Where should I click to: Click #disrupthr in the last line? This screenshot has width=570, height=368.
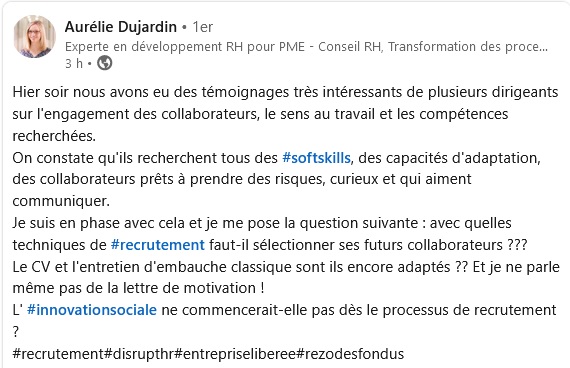coord(139,354)
